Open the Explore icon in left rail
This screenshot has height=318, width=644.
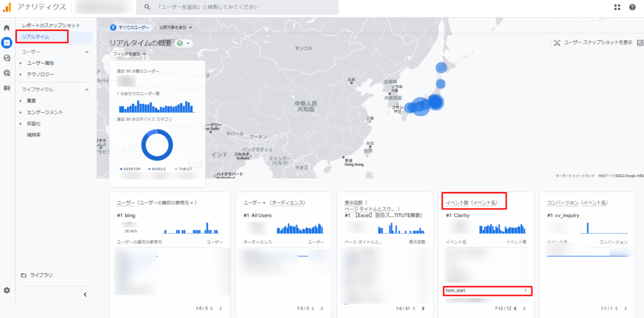point(6,58)
